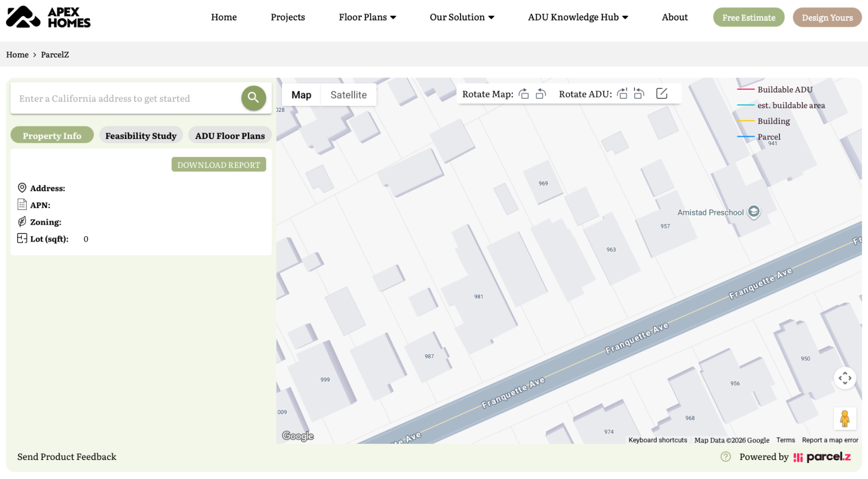
Task: Click the yellow Building legend line
Action: click(x=746, y=121)
